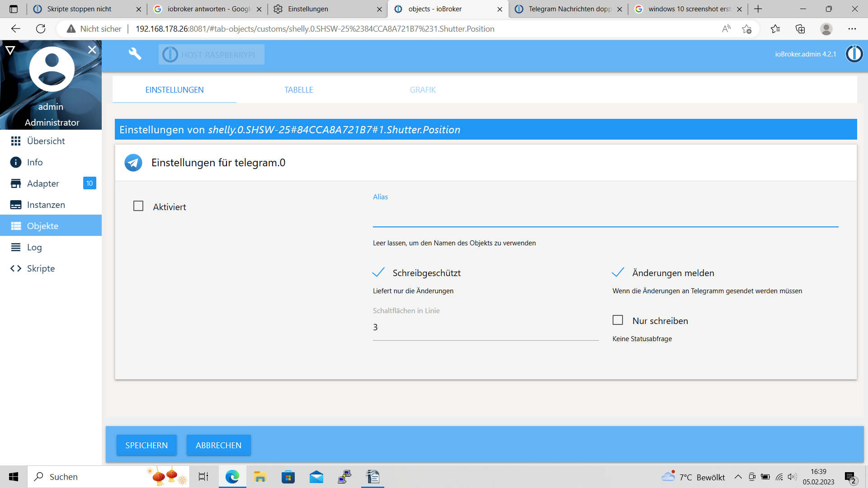Open the Info page in sidebar
The image size is (868, 488).
[35, 162]
